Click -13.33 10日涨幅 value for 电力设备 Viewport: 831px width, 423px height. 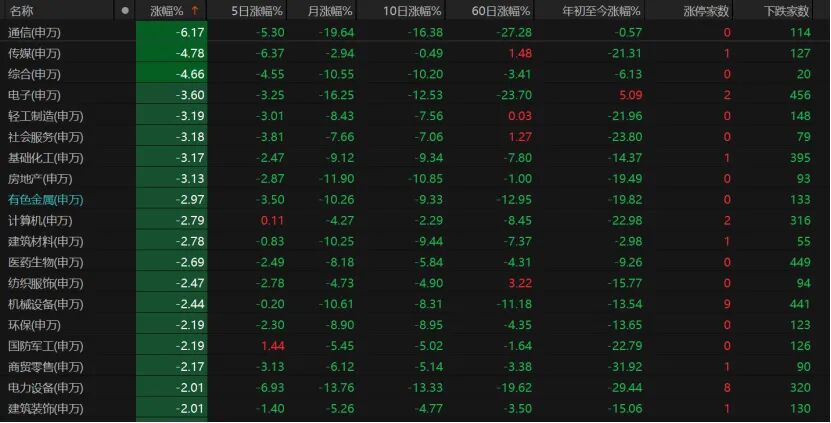pos(426,388)
